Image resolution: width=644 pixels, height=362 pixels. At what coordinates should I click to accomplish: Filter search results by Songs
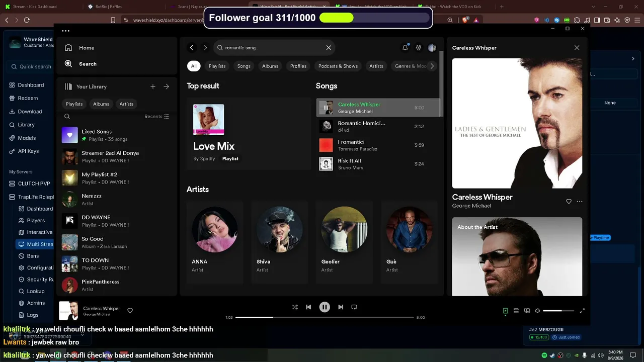(x=244, y=66)
